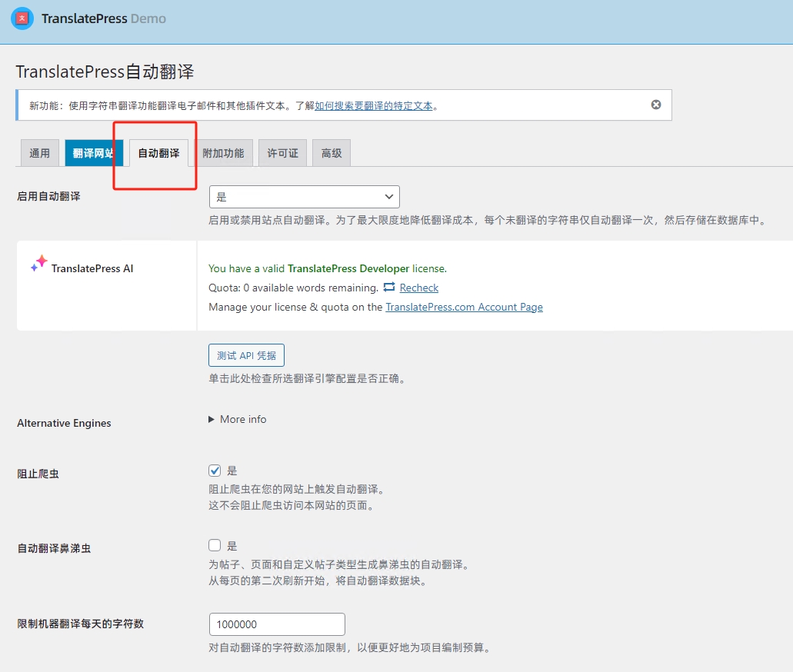Click the 限制机器翻译每天的字符数 label

(81, 624)
